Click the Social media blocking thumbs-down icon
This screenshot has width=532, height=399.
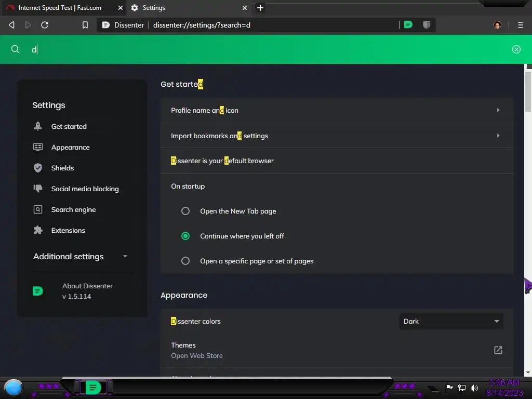tap(37, 188)
